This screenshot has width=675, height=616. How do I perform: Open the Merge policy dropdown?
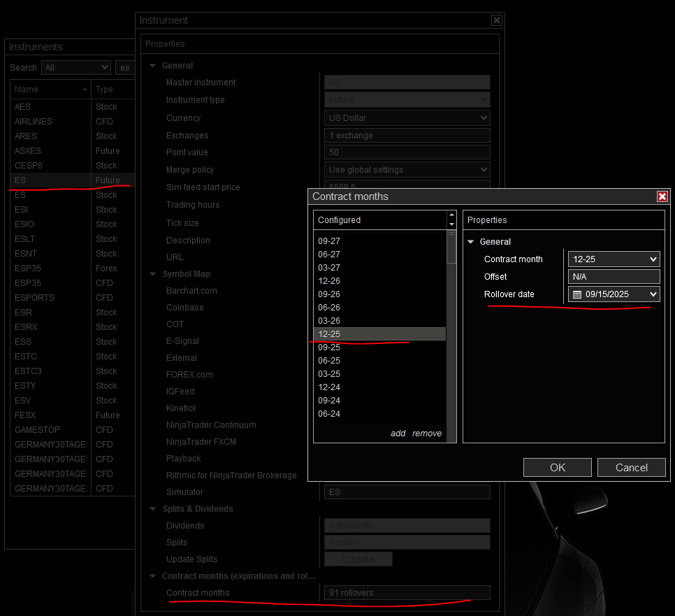[x=484, y=170]
